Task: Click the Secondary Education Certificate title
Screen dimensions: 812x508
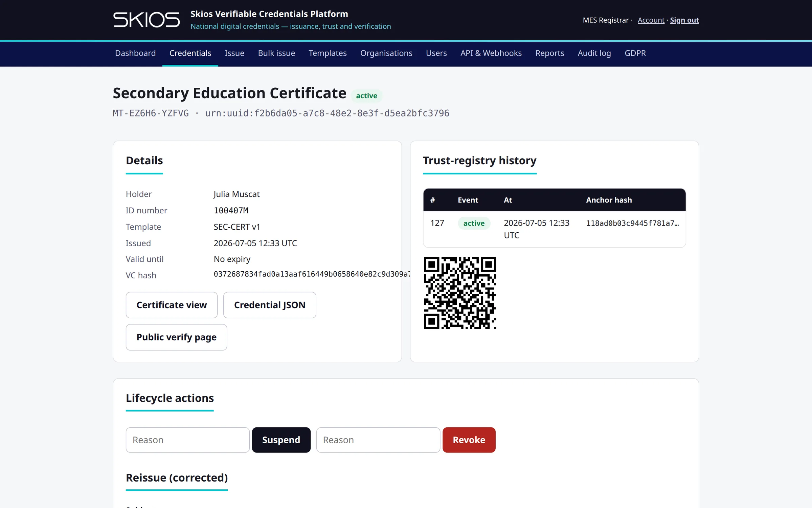Action: 229,93
